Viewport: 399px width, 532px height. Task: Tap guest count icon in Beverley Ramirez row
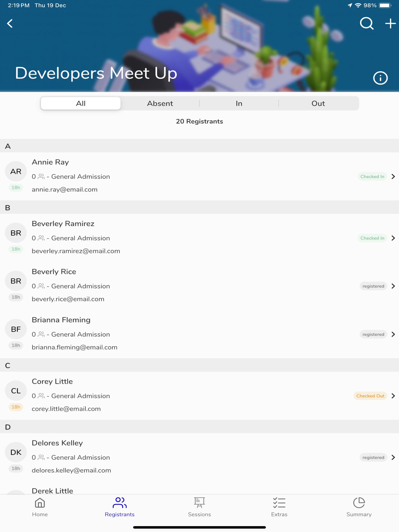pos(41,238)
